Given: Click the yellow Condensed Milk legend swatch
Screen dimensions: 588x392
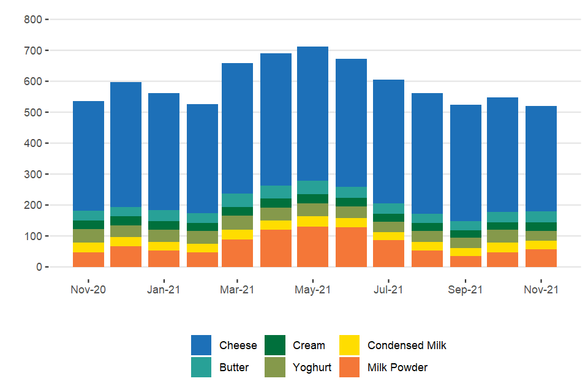Looking at the screenshot, I should [x=349, y=345].
